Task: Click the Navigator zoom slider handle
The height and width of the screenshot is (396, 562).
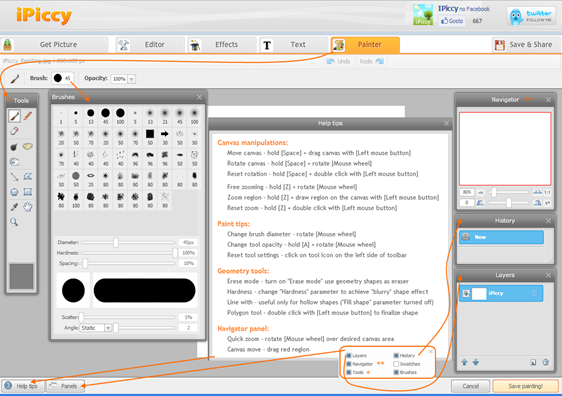Action: [x=494, y=192]
